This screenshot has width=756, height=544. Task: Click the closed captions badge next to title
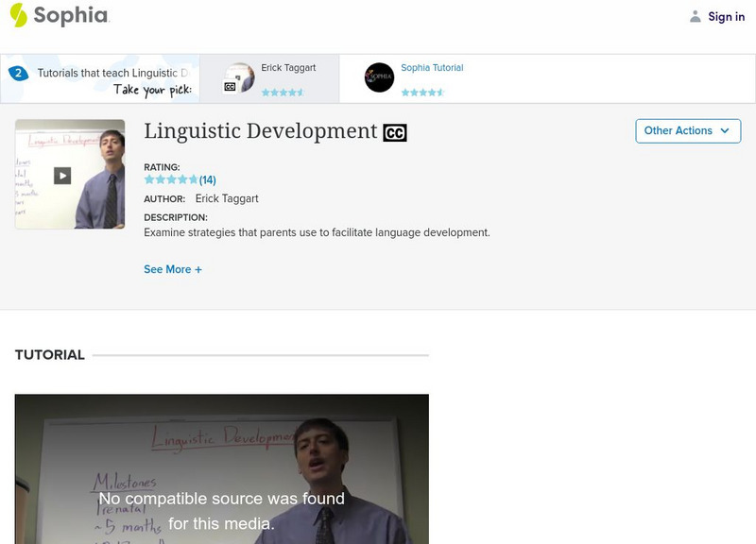click(393, 132)
